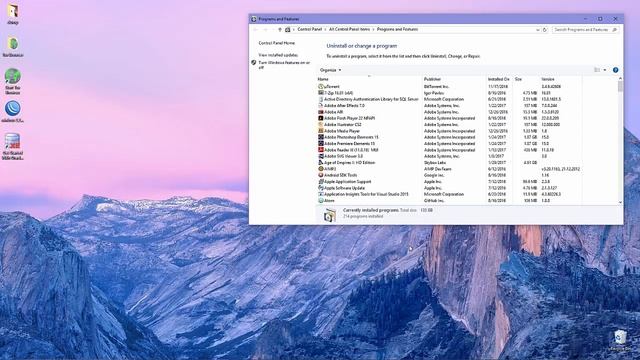Viewport: 640px width, 360px height.
Task: Go to All Control Panel Items breadcrumb
Action: (x=349, y=30)
